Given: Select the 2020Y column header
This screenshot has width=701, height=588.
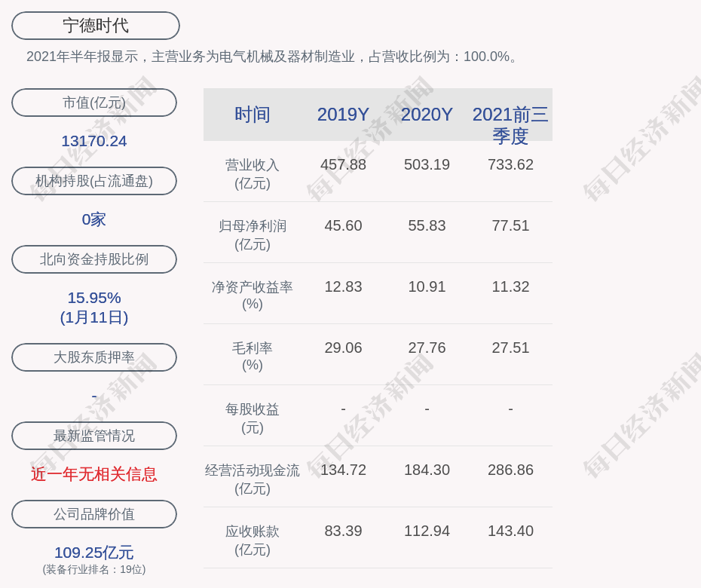Looking at the screenshot, I should (427, 115).
